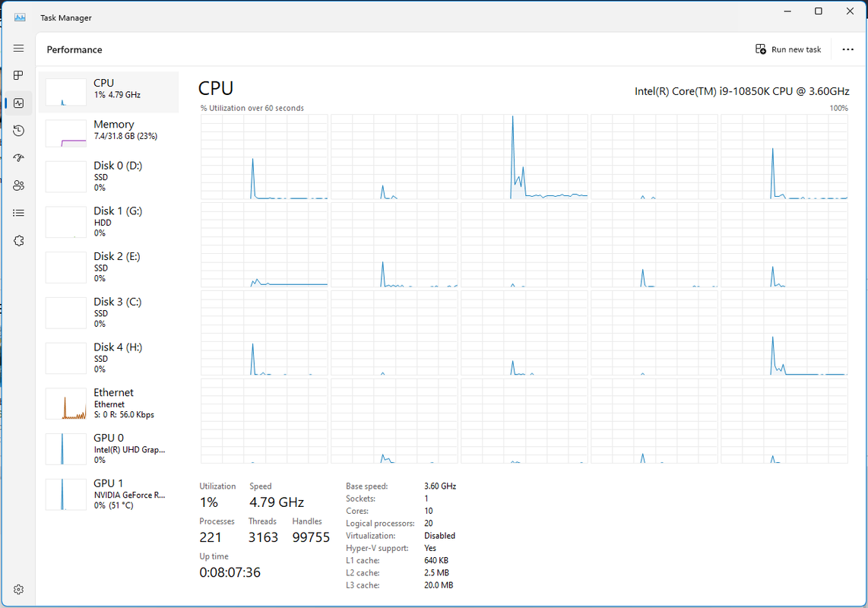Select Disk 4 (H:) entry
Viewport: 868px width, 608px height.
pyautogui.click(x=109, y=358)
